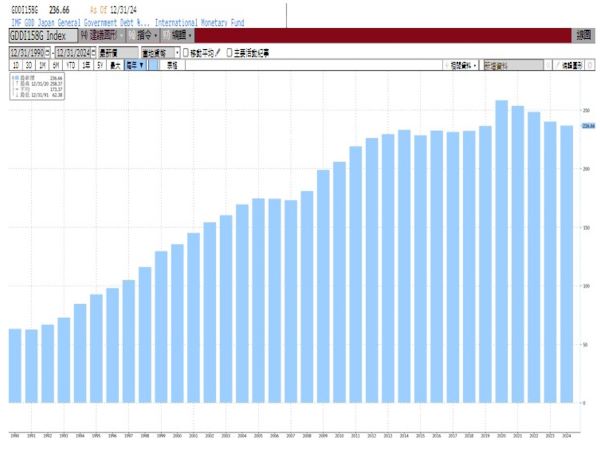Open the end date calendar picker
600x450 pixels.
(x=93, y=53)
